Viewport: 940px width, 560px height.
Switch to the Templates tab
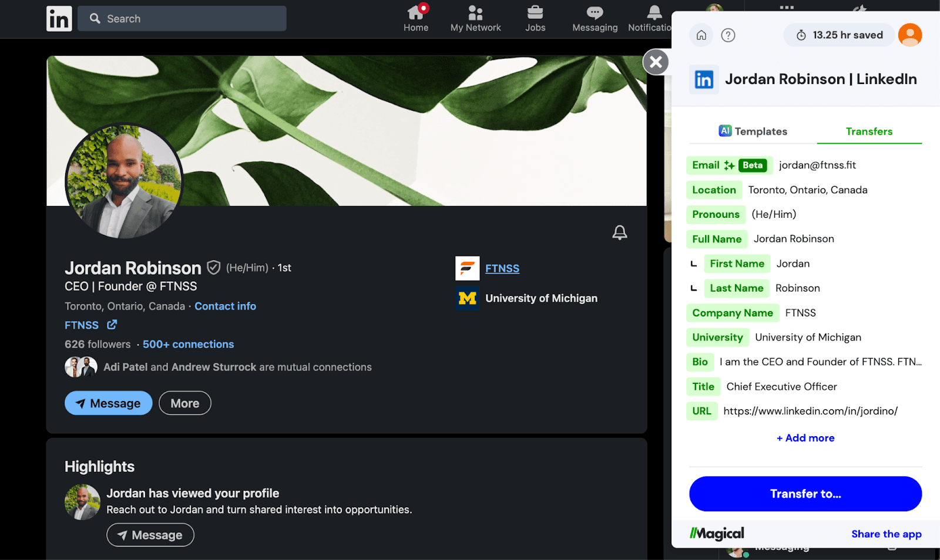click(753, 131)
